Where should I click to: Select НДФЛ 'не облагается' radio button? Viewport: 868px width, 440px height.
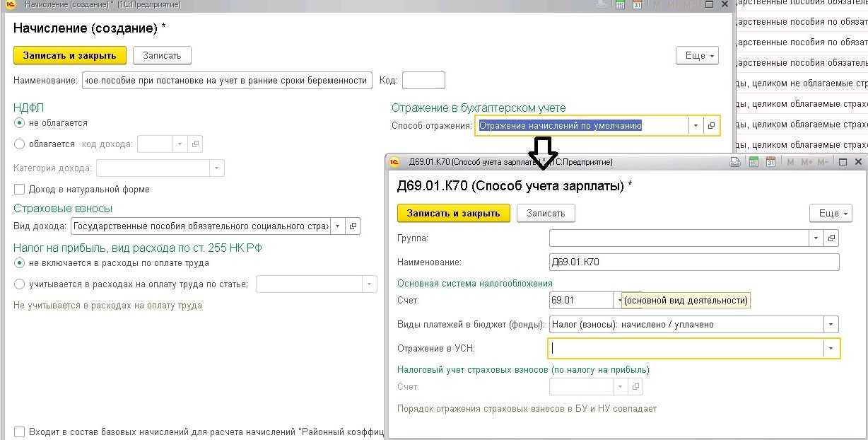coord(19,123)
